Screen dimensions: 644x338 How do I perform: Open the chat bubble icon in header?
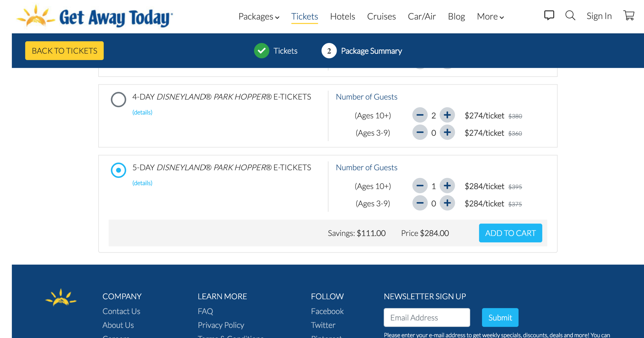pos(549,15)
